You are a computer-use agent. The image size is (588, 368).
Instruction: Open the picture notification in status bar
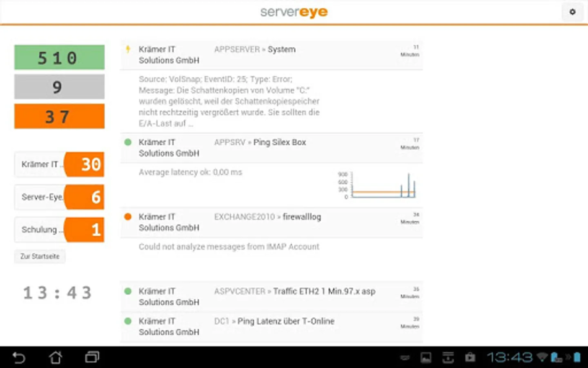click(426, 358)
